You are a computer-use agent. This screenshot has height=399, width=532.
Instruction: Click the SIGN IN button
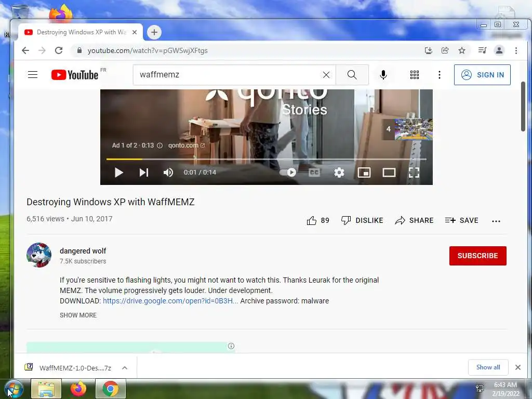pos(482,75)
